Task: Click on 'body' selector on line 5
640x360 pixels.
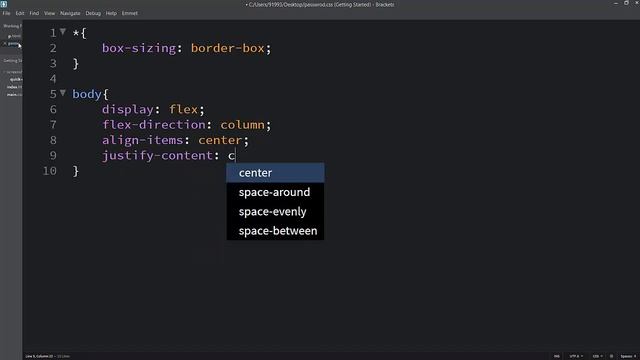Action: [x=87, y=94]
